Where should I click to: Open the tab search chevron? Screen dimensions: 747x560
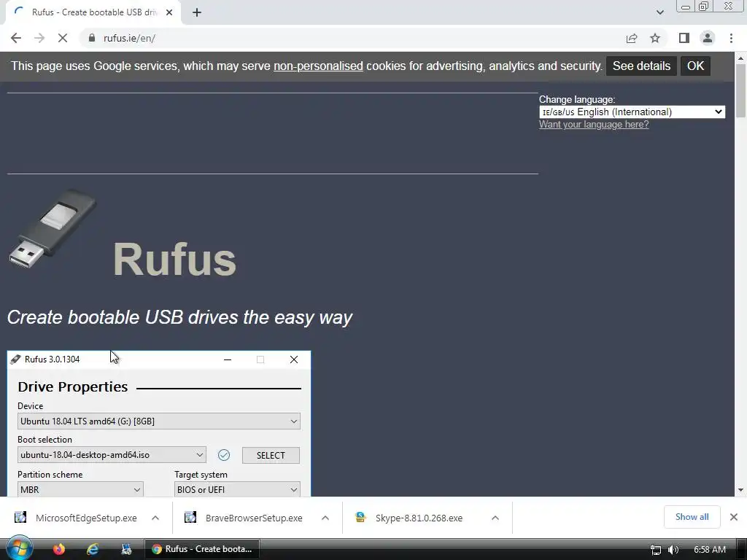(x=659, y=12)
